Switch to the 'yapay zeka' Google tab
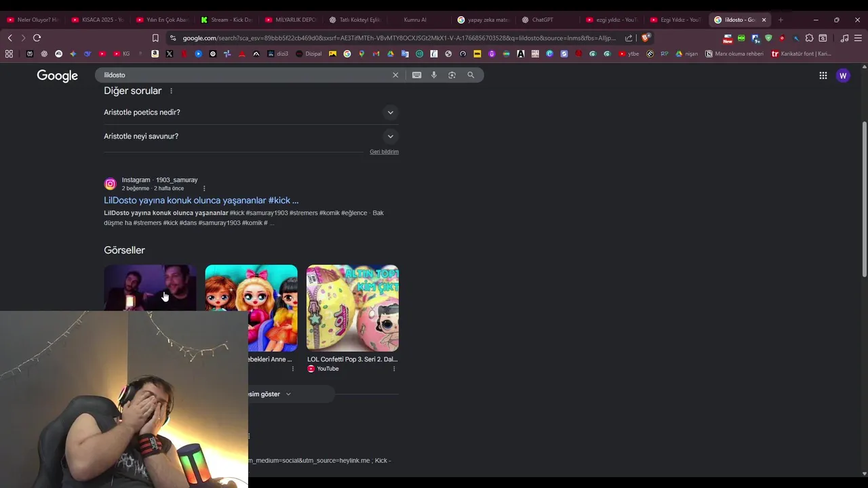 484,20
